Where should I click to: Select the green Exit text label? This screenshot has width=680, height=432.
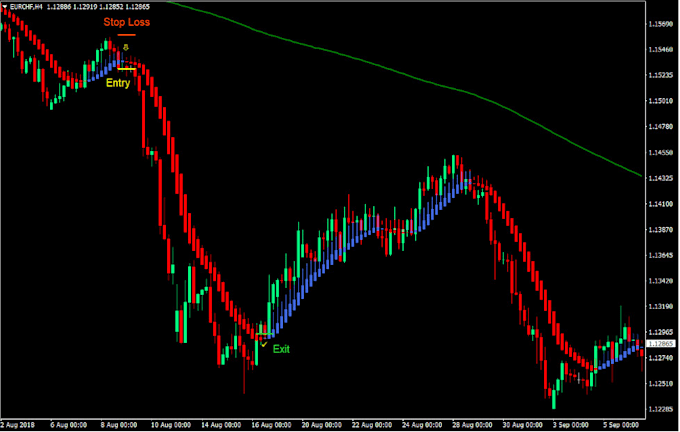pos(281,349)
